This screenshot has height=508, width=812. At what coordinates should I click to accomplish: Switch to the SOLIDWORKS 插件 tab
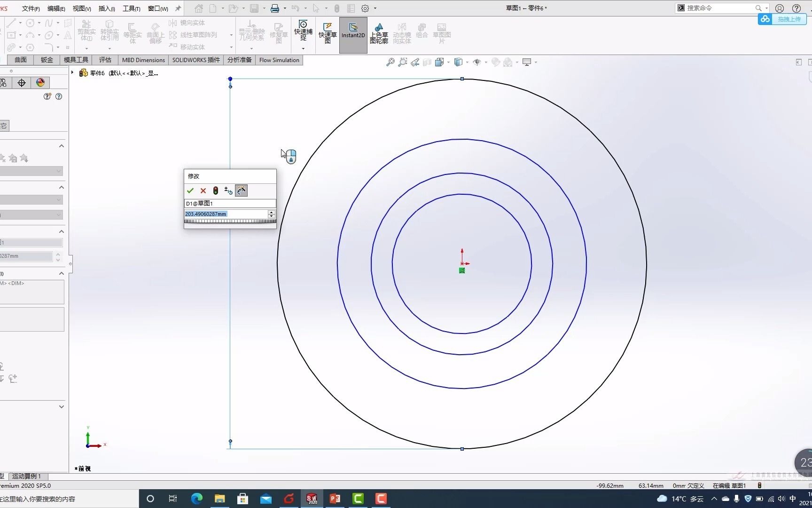[196, 60]
